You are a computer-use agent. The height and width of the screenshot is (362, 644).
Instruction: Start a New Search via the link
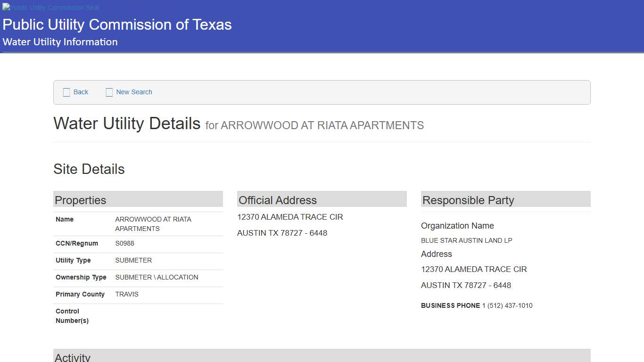(134, 92)
